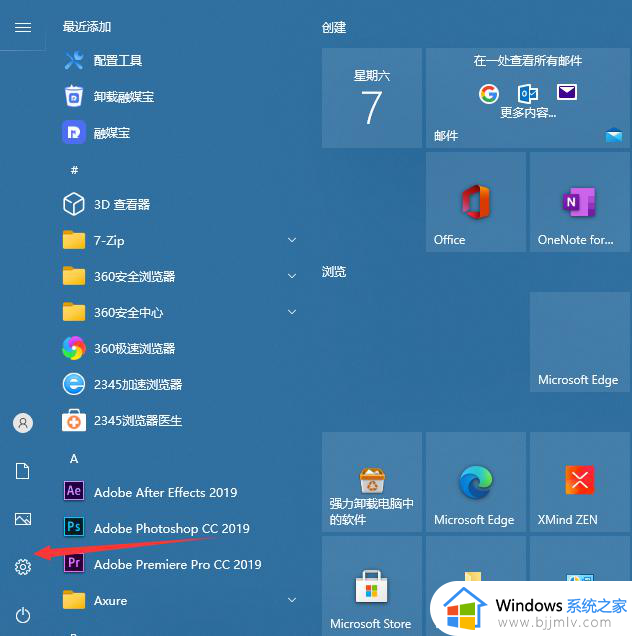Image resolution: width=632 pixels, height=636 pixels.
Task: Launch Adobe Photoshop CC 2019
Action: [178, 529]
